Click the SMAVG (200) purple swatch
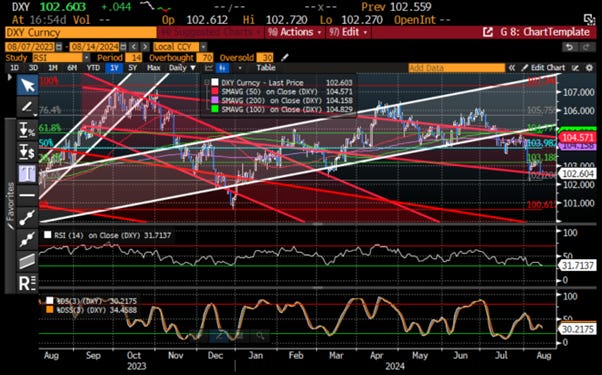This screenshot has width=602, height=375. point(215,100)
